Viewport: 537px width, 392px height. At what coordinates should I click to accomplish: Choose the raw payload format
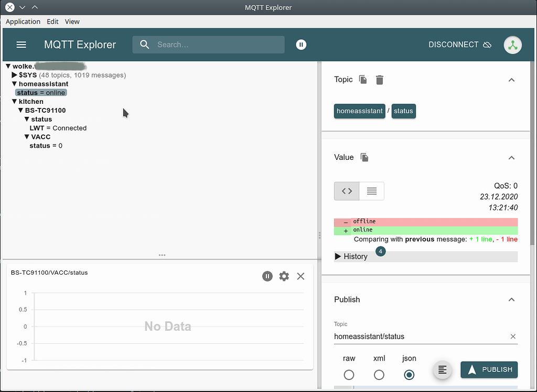349,375
